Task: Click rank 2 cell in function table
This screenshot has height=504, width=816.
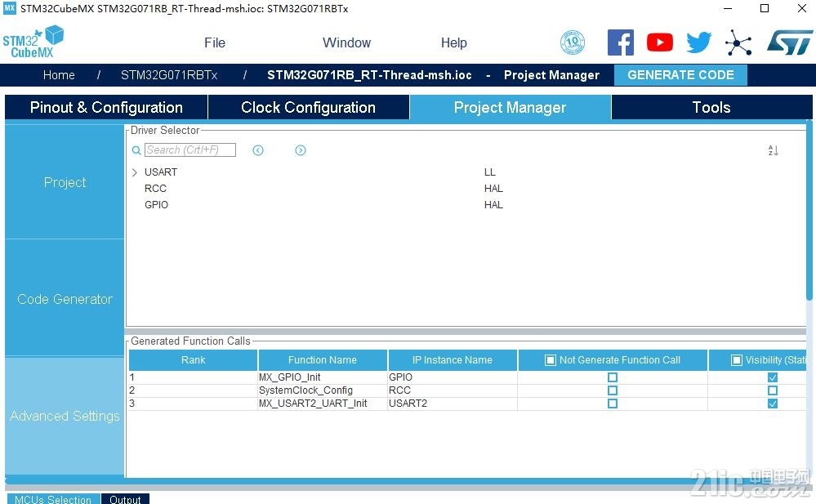Action: coord(193,390)
